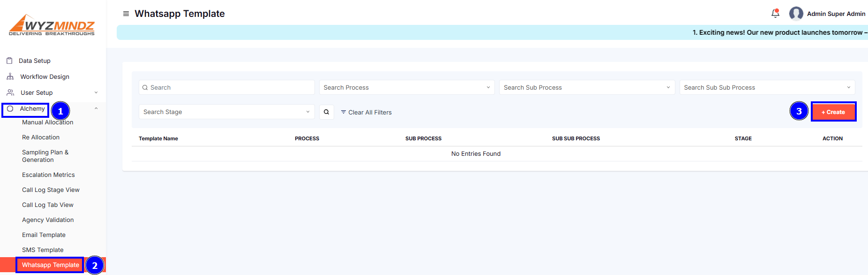Click the Admin Super Admin avatar
Image resolution: width=868 pixels, height=275 pixels.
pyautogui.click(x=796, y=14)
